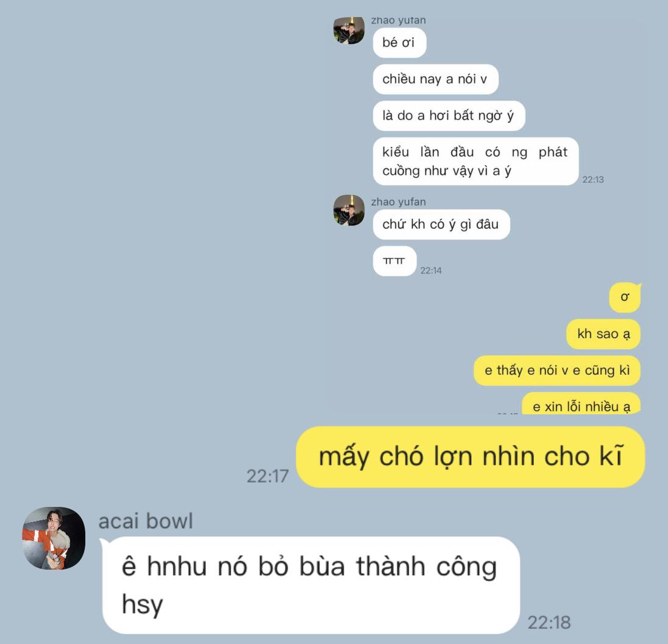Tap zhao yufan's top avatar

(349, 30)
